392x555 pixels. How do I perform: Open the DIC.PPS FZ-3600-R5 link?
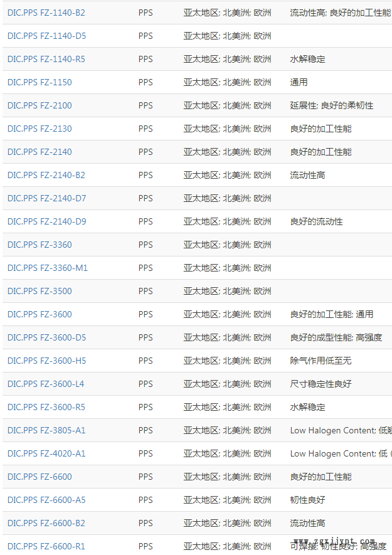pyautogui.click(x=46, y=407)
